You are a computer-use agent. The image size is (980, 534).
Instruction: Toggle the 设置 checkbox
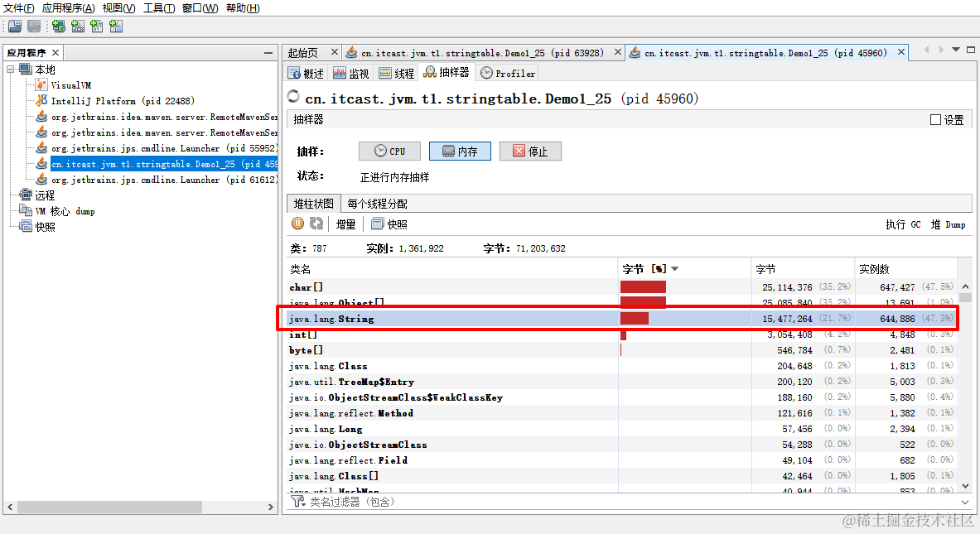coord(935,120)
